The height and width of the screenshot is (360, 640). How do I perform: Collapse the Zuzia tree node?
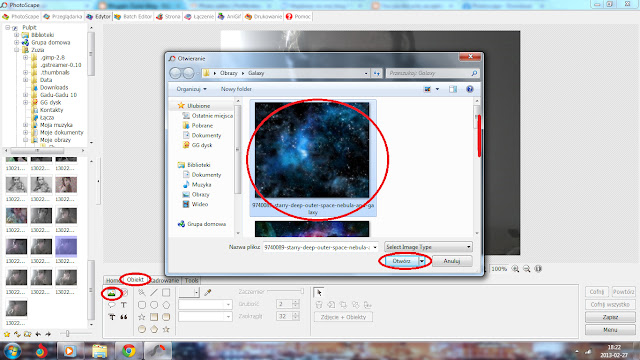[x=17, y=50]
